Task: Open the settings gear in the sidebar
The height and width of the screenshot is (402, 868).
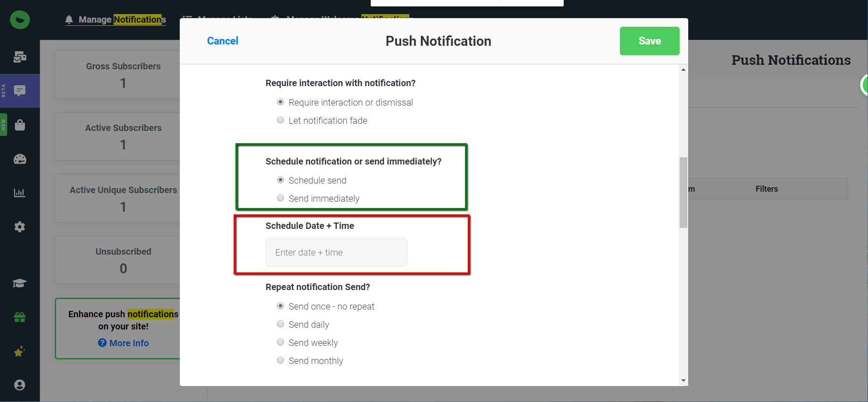Action: pyautogui.click(x=20, y=227)
